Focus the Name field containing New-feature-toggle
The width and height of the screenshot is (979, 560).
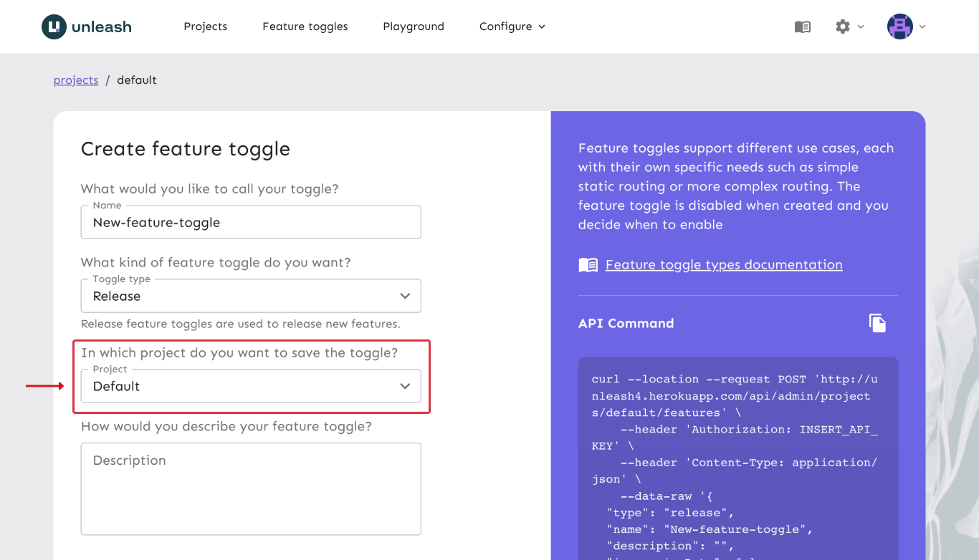click(250, 223)
